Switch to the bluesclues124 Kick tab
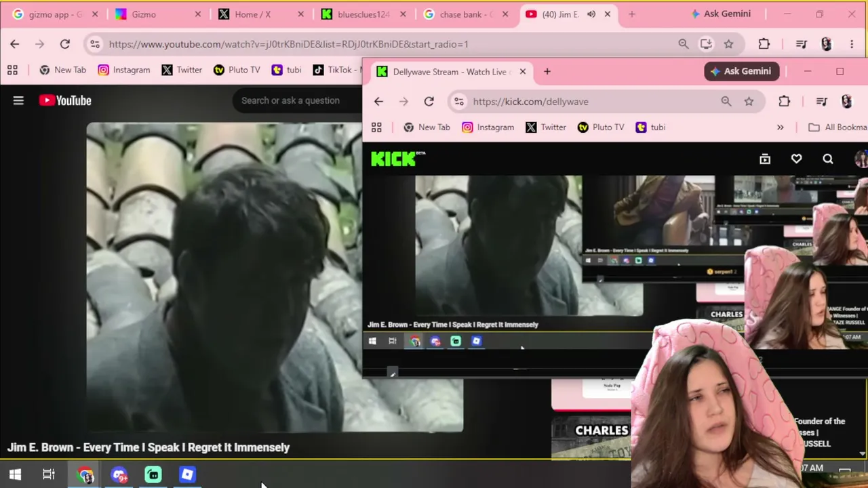Viewport: 868px width, 488px height. [x=365, y=14]
